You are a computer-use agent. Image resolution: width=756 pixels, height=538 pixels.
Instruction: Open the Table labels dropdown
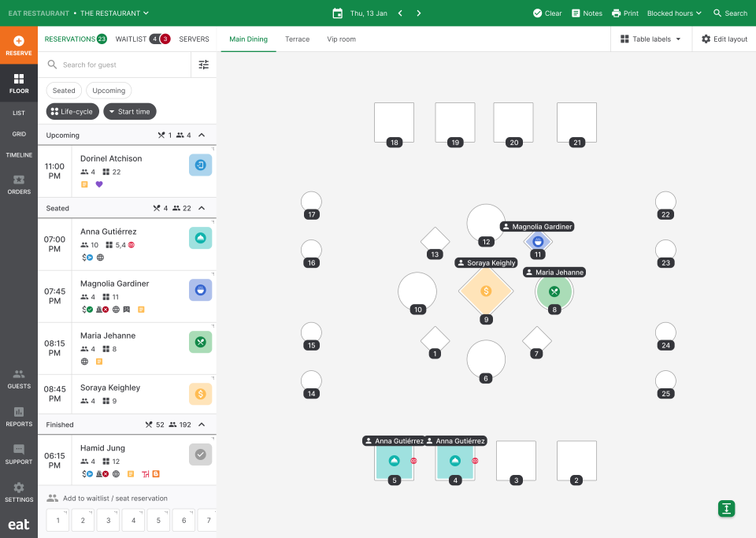point(651,39)
